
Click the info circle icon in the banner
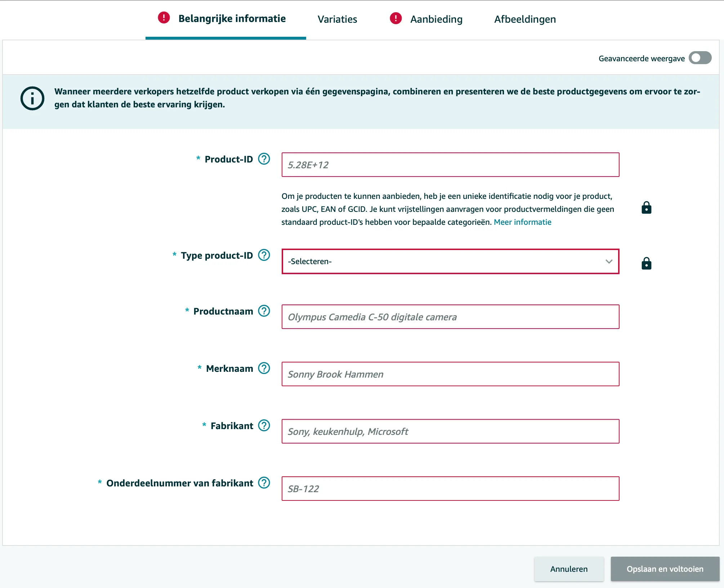[32, 98]
